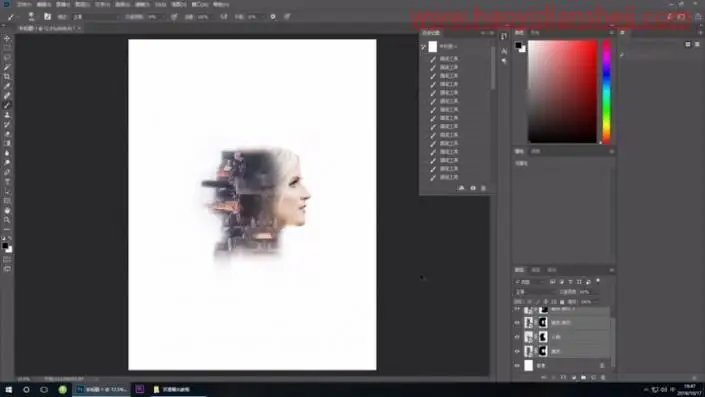
Task: Open the Window menu
Action: tap(200, 4)
